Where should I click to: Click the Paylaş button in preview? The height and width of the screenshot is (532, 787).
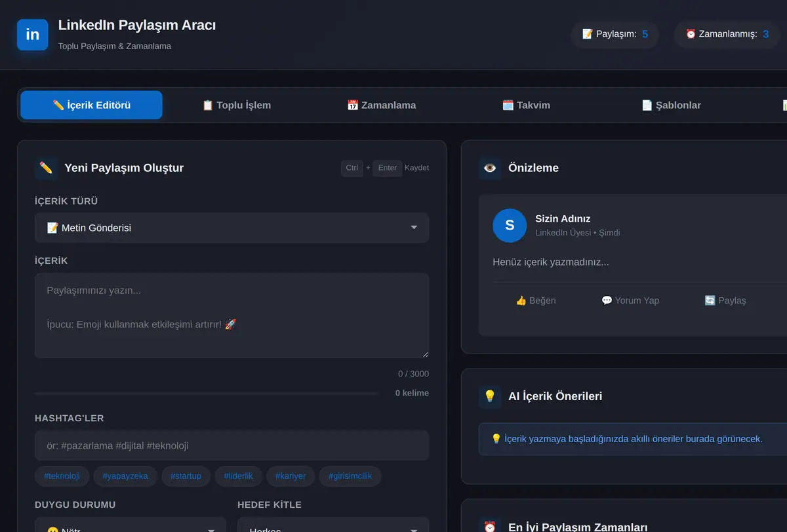[x=725, y=300]
